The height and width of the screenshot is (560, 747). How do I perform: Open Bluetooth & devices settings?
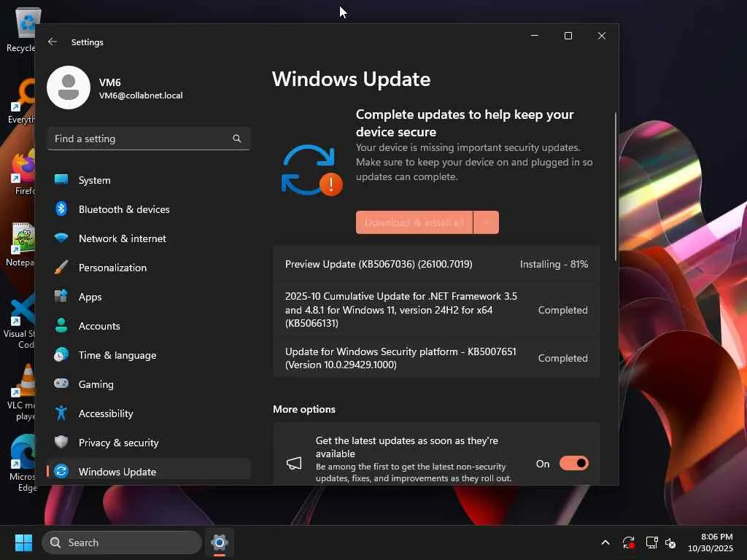(x=149, y=209)
